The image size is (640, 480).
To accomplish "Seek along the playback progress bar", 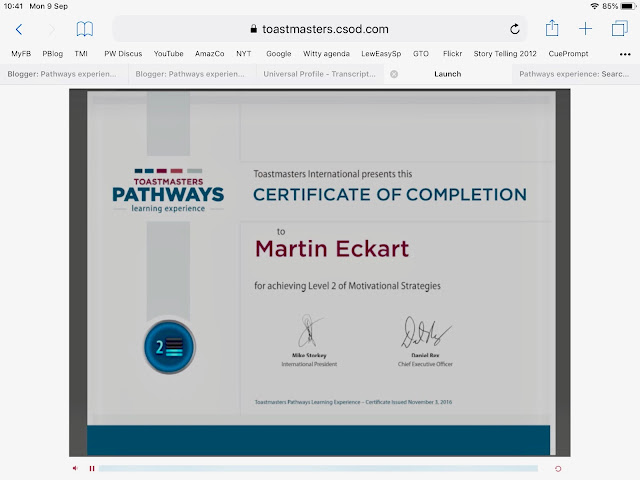I will [318, 468].
